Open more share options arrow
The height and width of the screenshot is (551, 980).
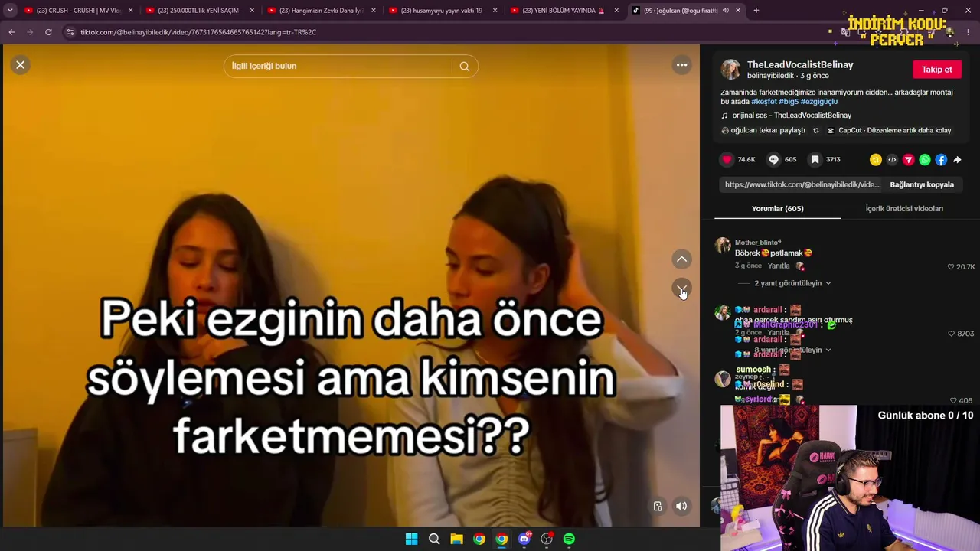[957, 160]
